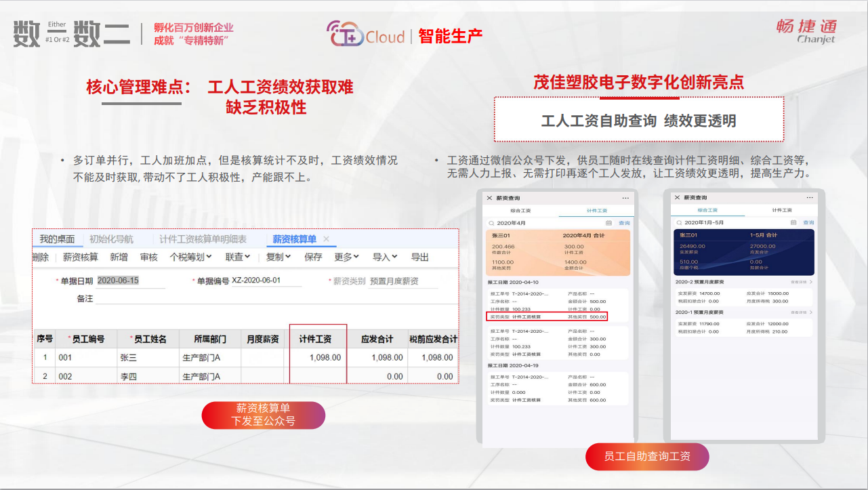The width and height of the screenshot is (868, 490).
Task: Click the dark blue 张三01 1-5月 合计 card
Action: click(x=745, y=251)
